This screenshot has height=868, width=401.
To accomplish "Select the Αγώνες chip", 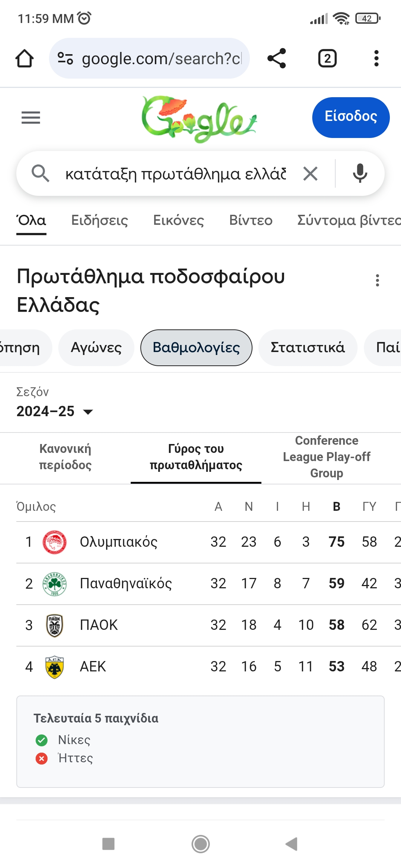I will click(96, 348).
